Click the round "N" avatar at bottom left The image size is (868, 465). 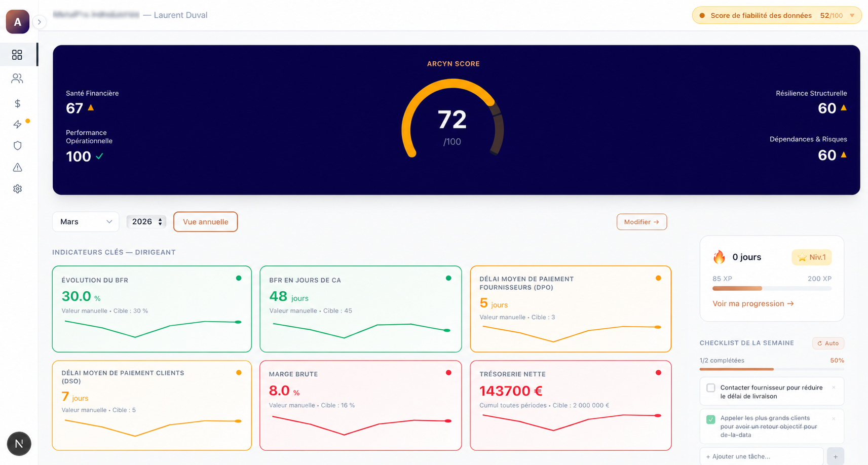point(19,444)
